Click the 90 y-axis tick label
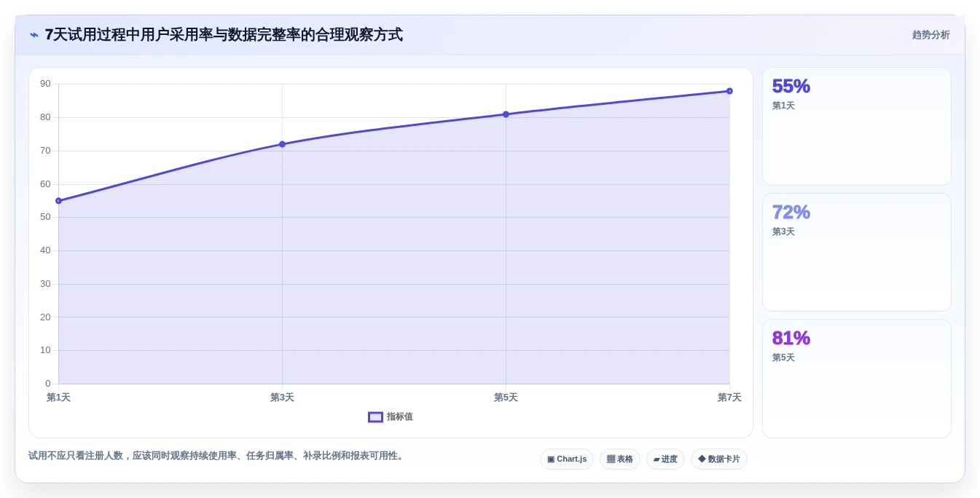 [x=45, y=84]
